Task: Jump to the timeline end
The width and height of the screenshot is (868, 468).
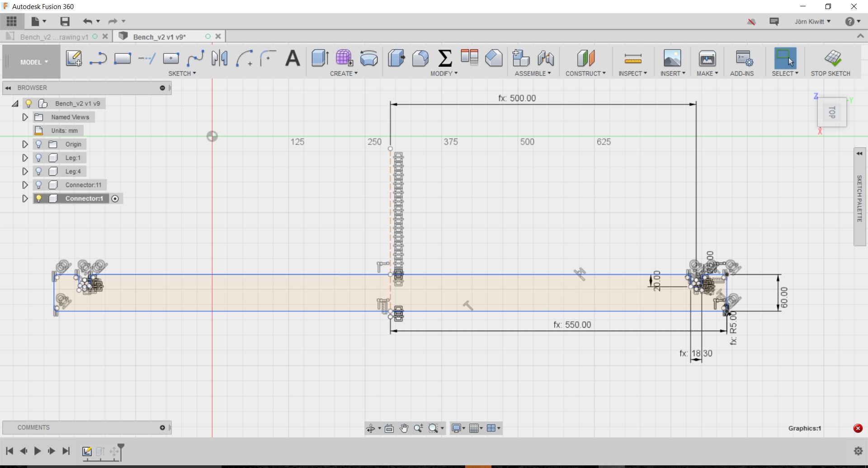Action: point(66,451)
